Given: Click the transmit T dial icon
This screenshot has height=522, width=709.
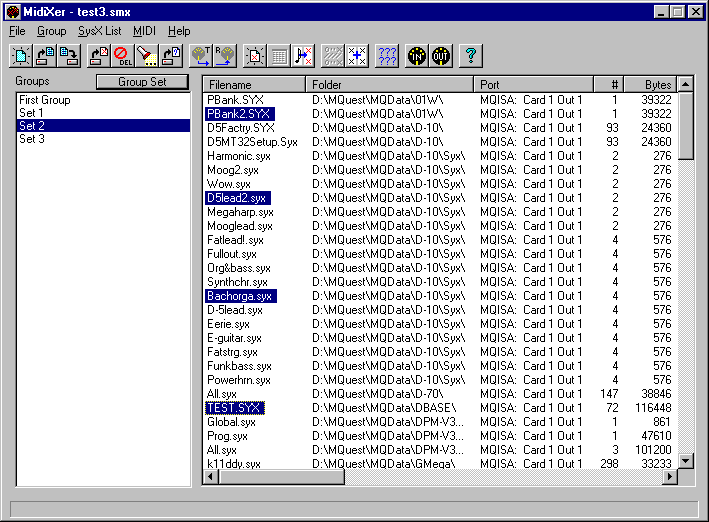Looking at the screenshot, I should pyautogui.click(x=200, y=56).
